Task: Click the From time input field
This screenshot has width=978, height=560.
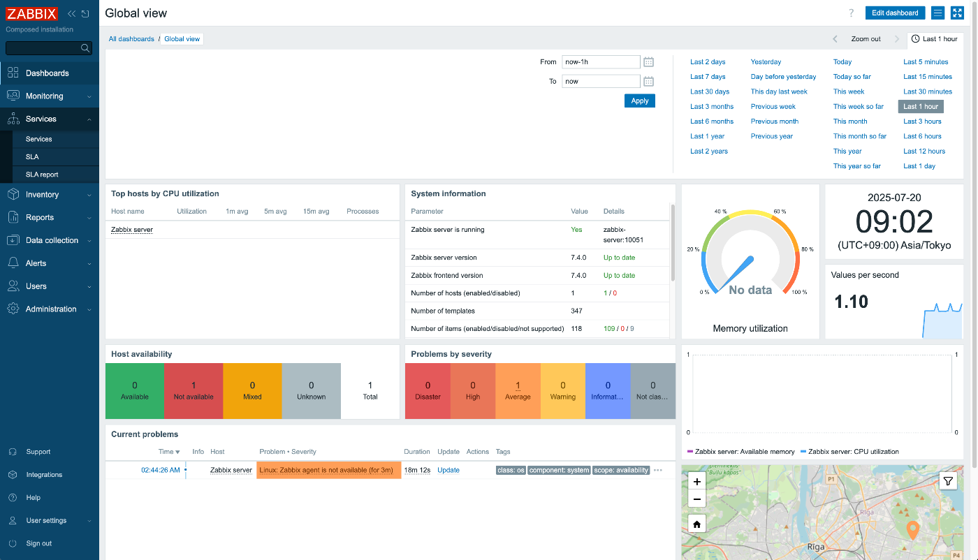Action: [x=601, y=61]
